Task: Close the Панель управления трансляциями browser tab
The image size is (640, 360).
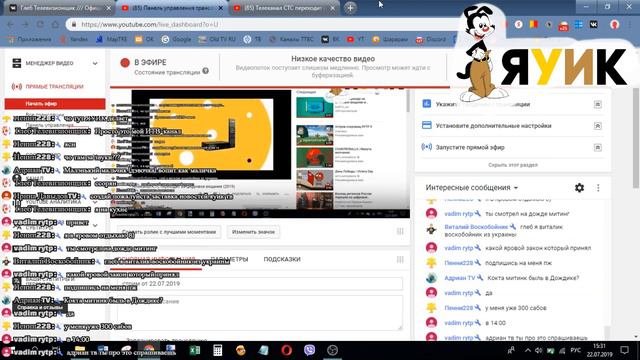Action: pos(221,8)
